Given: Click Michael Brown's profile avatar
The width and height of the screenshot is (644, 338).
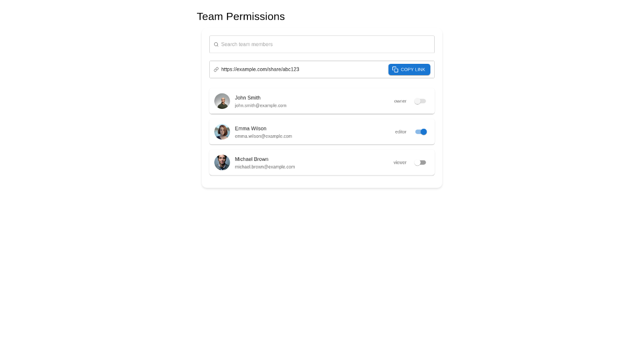Looking at the screenshot, I should (x=222, y=163).
